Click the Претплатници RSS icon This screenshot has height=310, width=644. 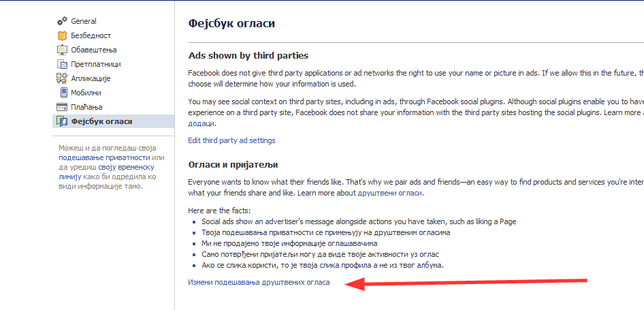[62, 64]
